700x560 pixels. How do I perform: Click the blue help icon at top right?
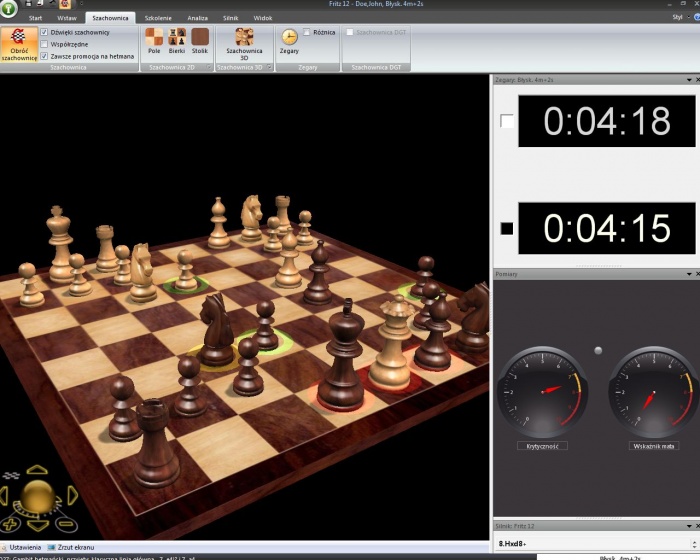(x=697, y=17)
